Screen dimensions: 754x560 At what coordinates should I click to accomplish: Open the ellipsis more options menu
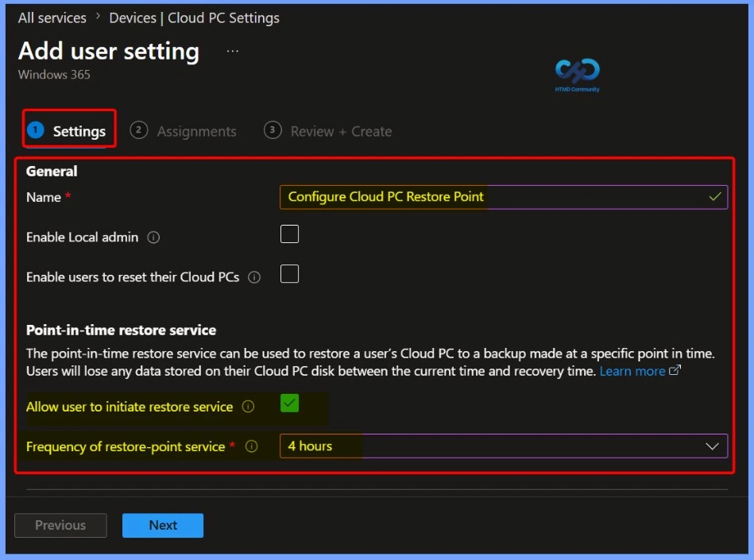[x=233, y=51]
